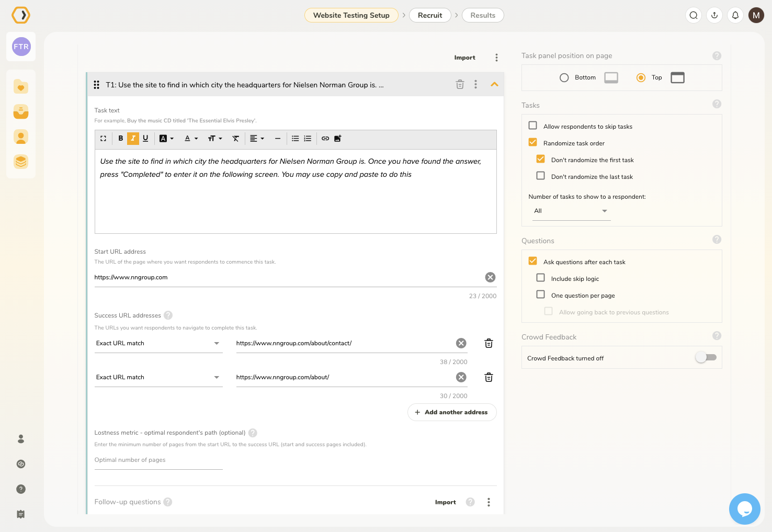Image resolution: width=772 pixels, height=532 pixels.
Task: Uncheck Randomize task order
Action: click(532, 142)
